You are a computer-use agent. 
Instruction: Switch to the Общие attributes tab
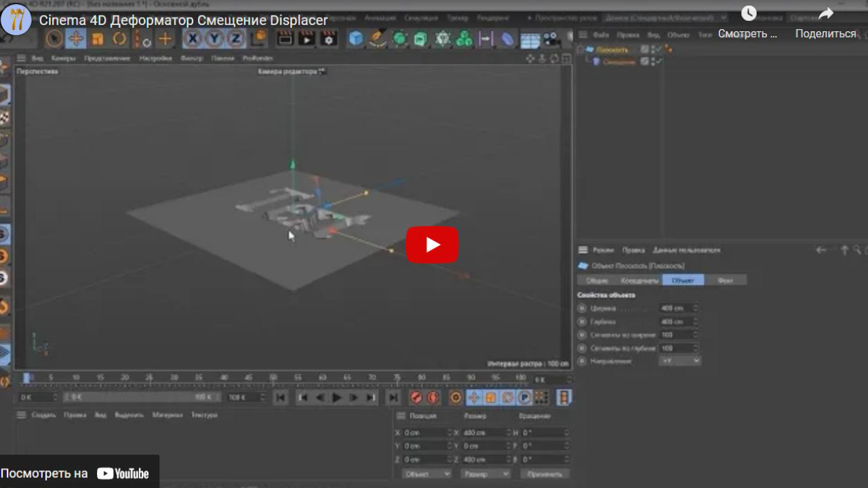point(597,280)
